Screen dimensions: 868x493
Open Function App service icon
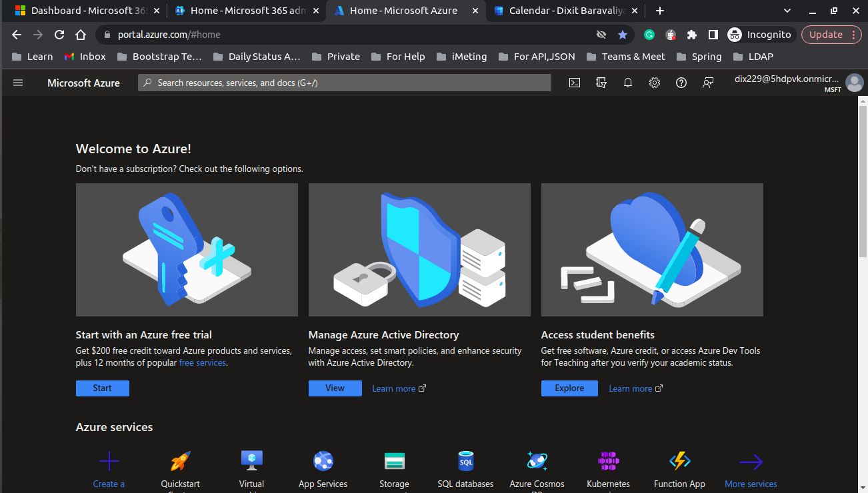tap(680, 461)
